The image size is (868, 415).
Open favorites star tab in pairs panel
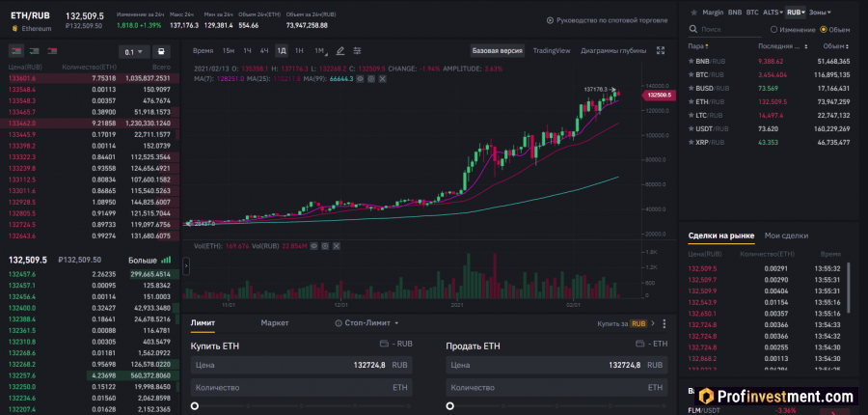(x=693, y=13)
